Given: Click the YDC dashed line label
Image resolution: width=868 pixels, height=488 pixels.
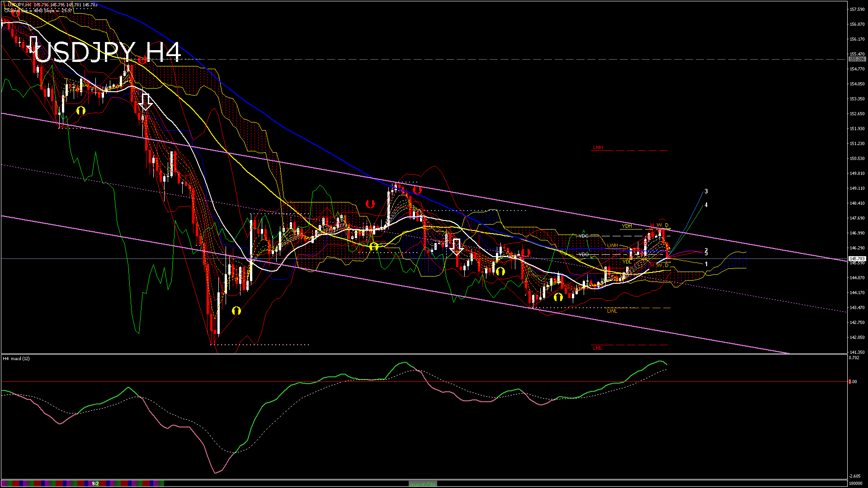Looking at the screenshot, I should point(583,236).
